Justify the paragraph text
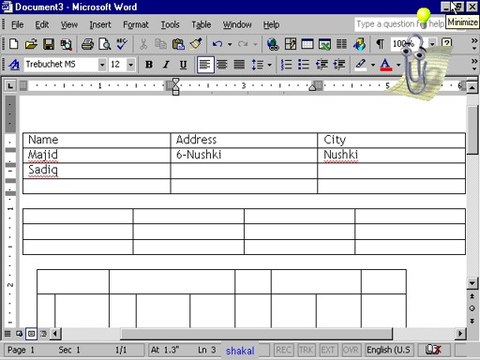This screenshot has width=480, height=360. (x=239, y=64)
